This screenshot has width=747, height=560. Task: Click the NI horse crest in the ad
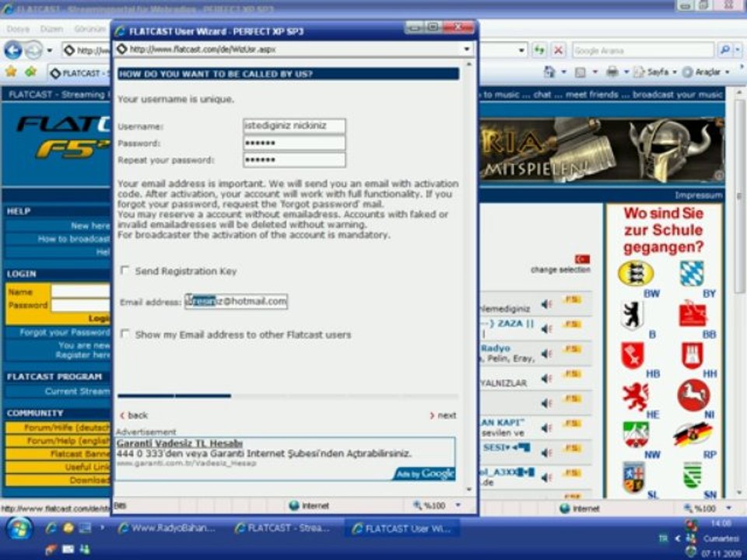point(693,395)
